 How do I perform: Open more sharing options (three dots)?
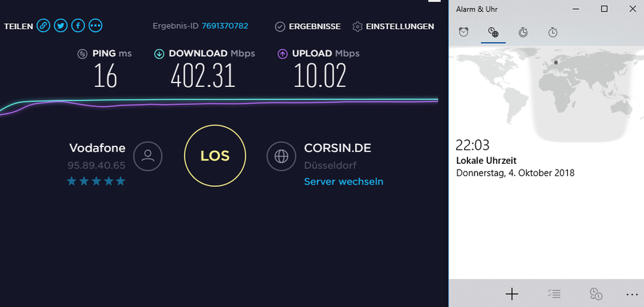[x=95, y=26]
